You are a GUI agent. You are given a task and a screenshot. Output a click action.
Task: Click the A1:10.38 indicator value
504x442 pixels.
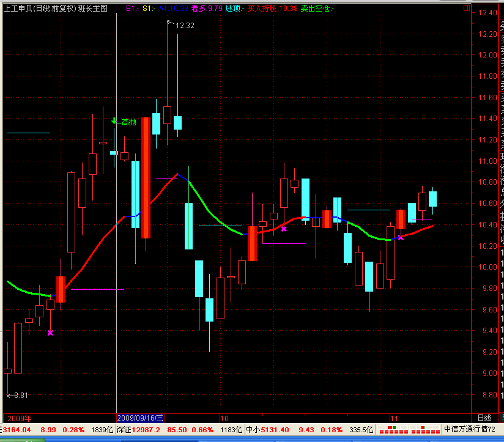174,9
